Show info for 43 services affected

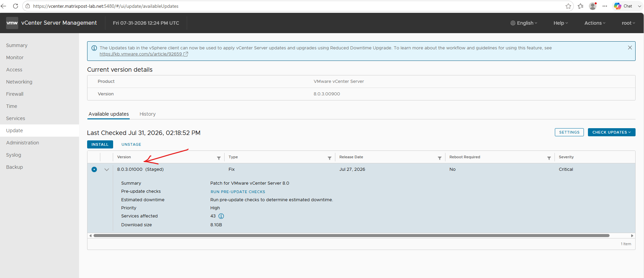pos(221,216)
